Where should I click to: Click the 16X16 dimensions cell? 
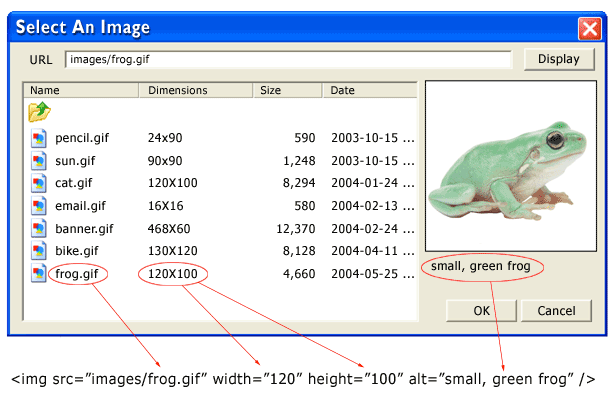click(x=165, y=206)
